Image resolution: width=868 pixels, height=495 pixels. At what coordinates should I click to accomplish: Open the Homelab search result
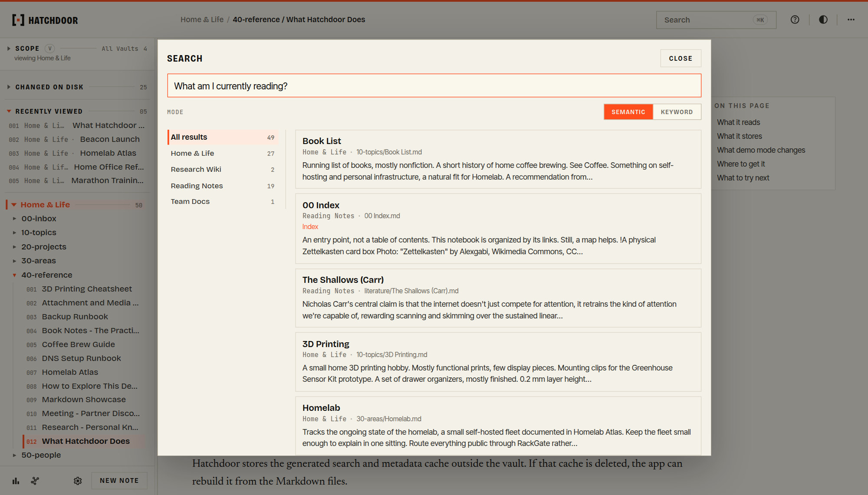(x=498, y=426)
